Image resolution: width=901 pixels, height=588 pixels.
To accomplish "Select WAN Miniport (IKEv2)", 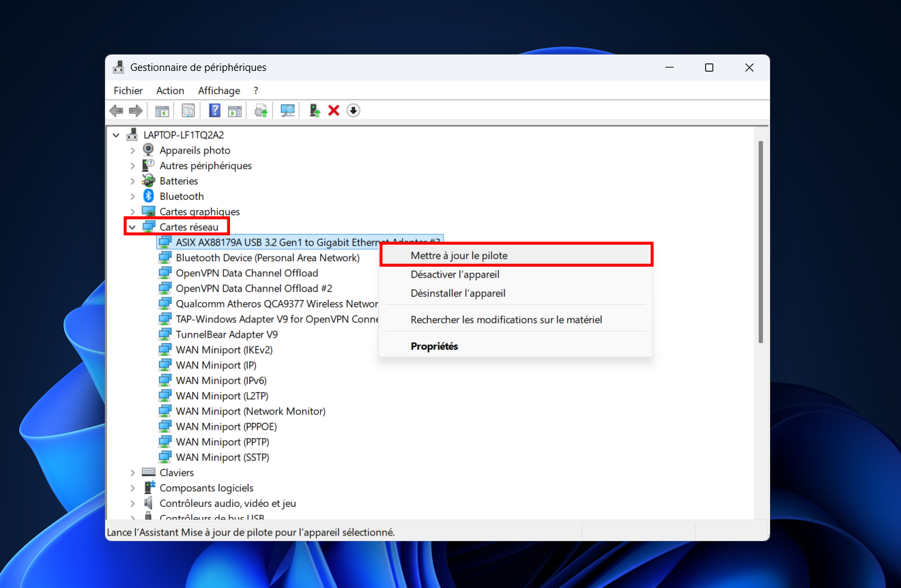I will (224, 349).
